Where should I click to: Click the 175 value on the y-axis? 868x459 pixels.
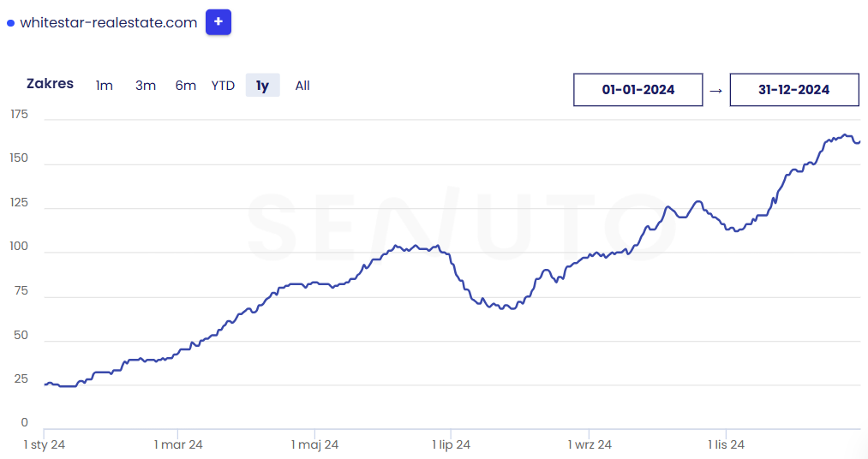tap(19, 115)
